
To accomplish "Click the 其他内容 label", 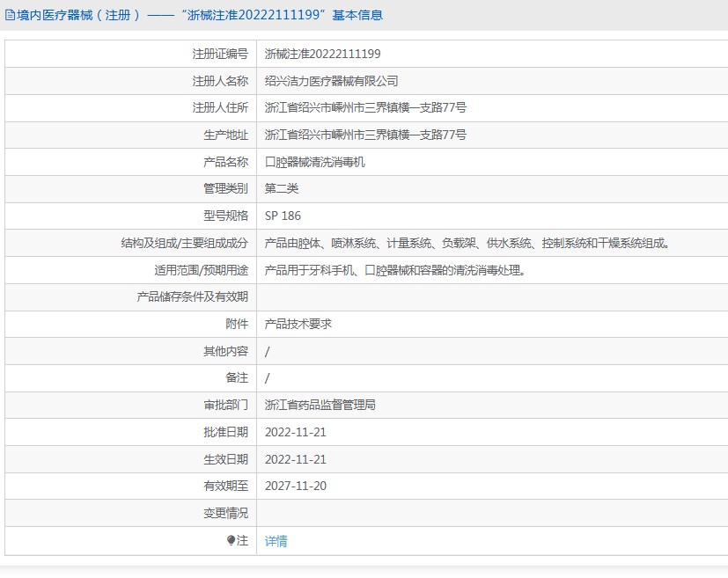I will tap(225, 351).
